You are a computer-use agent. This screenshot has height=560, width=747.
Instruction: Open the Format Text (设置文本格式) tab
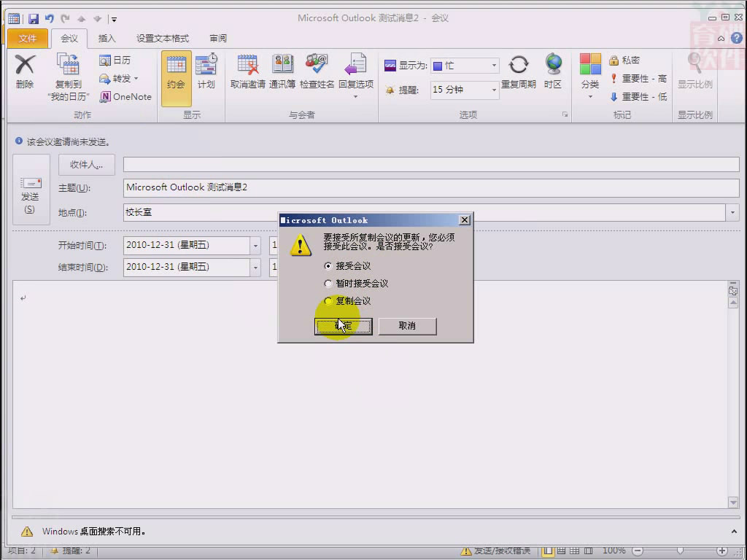163,39
